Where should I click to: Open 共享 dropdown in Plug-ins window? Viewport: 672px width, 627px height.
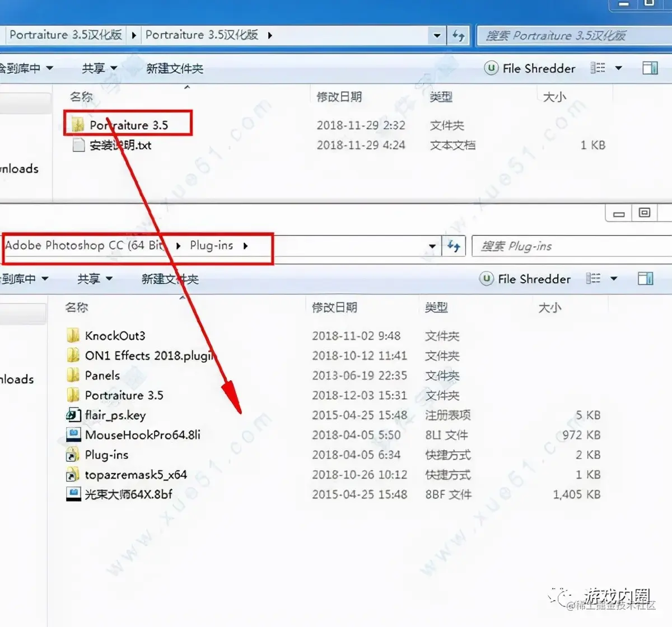95,279
